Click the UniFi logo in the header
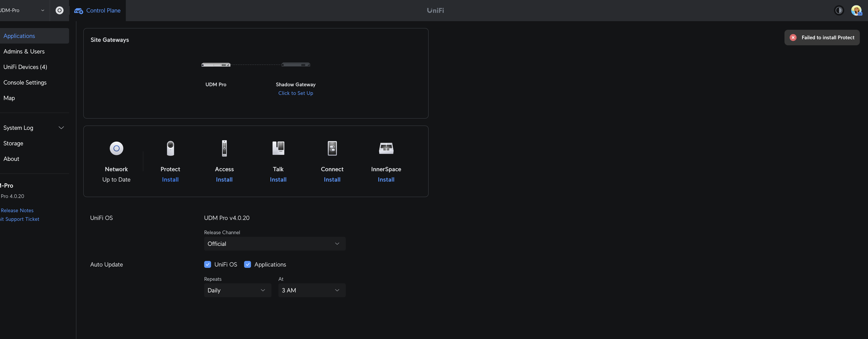Image resolution: width=868 pixels, height=339 pixels. coord(435,10)
